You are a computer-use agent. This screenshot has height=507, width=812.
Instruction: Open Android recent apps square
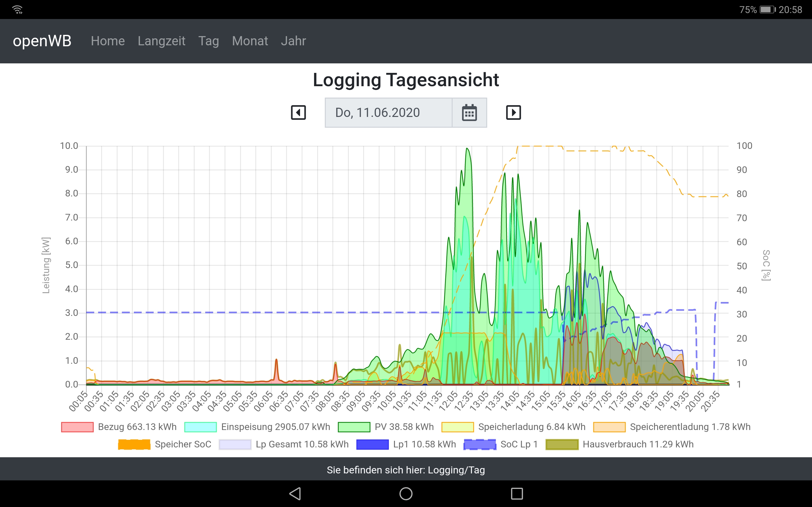point(516,493)
